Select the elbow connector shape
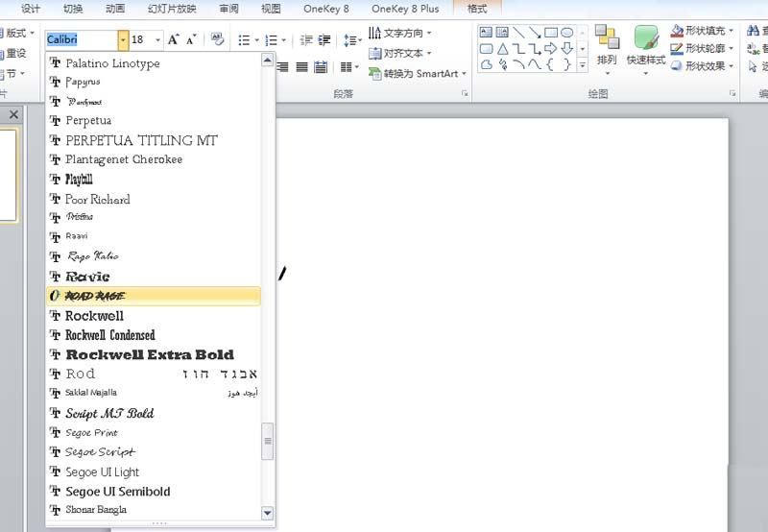Screen dimensions: 768x532 (518, 49)
